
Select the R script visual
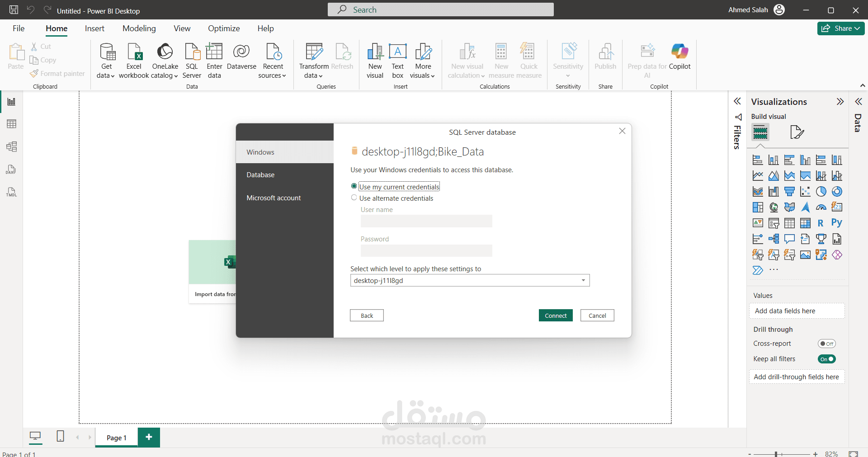[821, 223]
